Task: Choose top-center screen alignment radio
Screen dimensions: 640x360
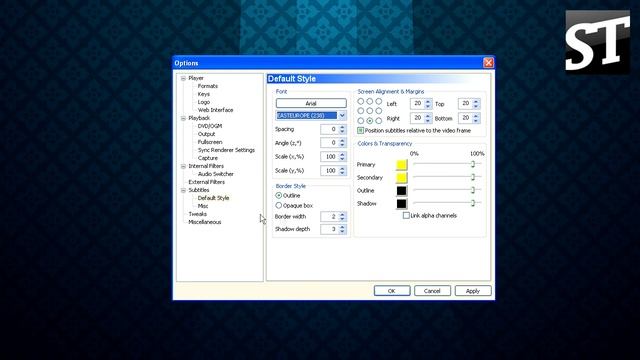Action: pos(369,101)
